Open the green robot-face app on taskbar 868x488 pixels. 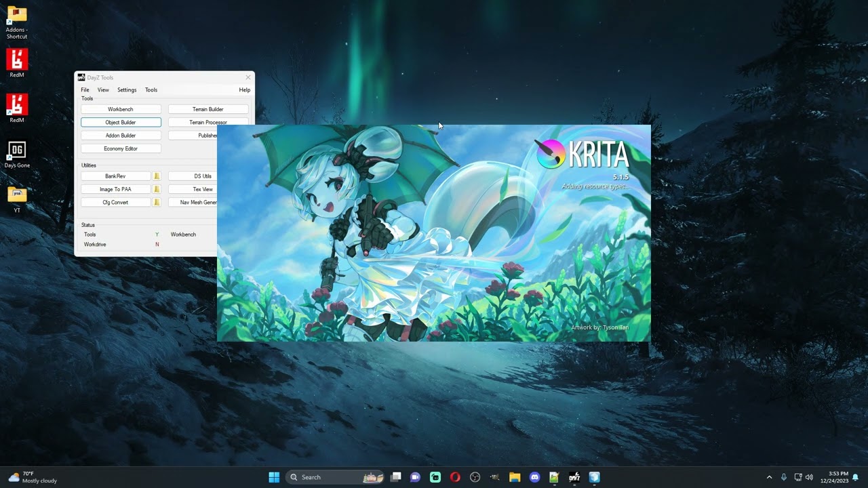(x=435, y=477)
